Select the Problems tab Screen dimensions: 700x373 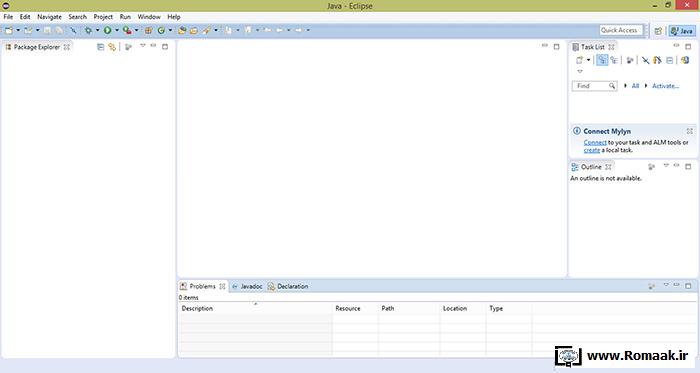[x=203, y=286]
